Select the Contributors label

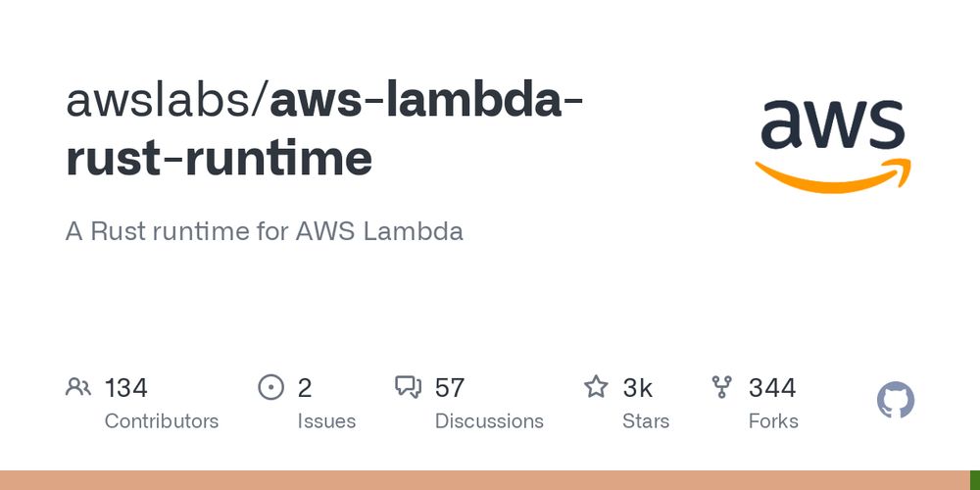162,421
